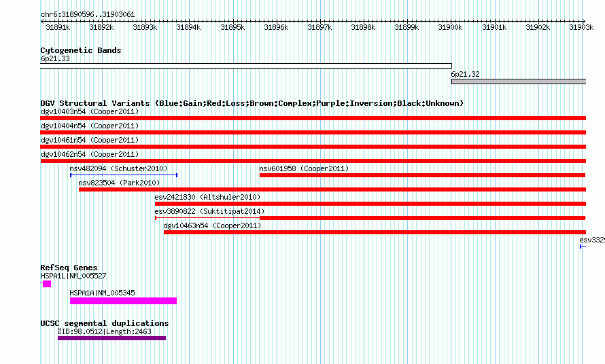Click the nsv601958 (Cooper2011) label
The width and height of the screenshot is (605, 364).
[304, 168]
